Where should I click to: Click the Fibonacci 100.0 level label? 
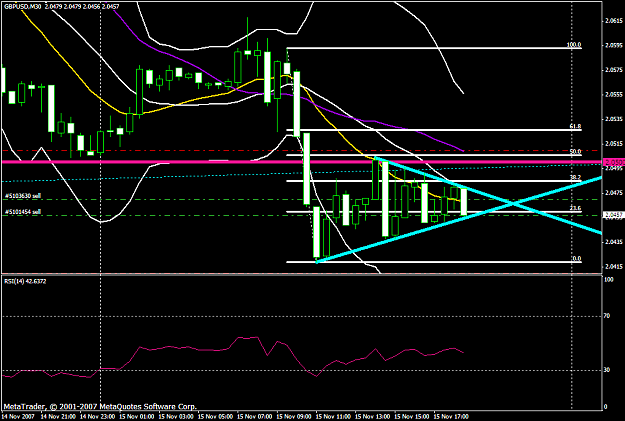(574, 45)
